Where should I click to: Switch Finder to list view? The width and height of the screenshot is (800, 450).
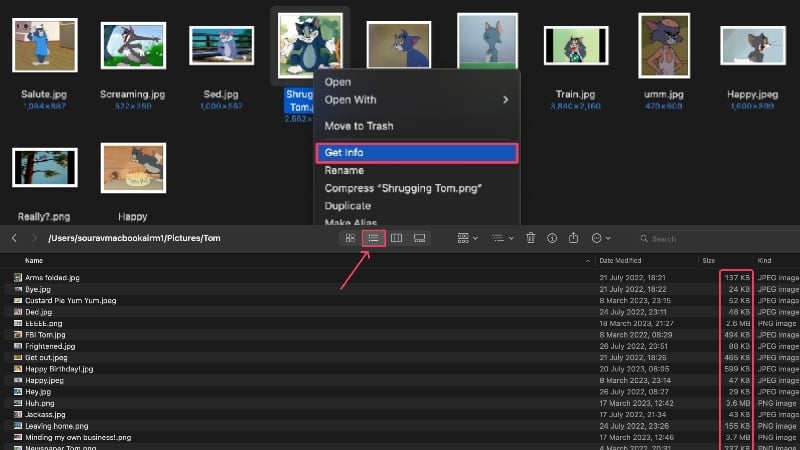(373, 238)
